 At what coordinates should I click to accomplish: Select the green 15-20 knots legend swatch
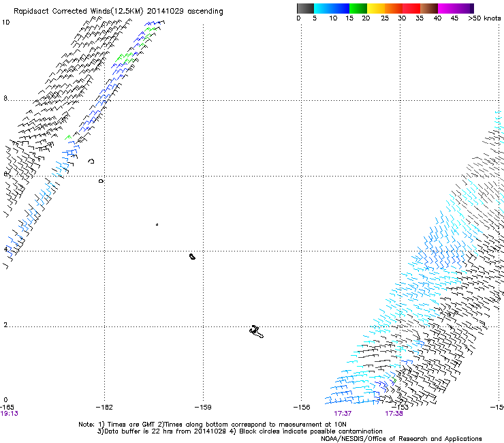pos(358,8)
